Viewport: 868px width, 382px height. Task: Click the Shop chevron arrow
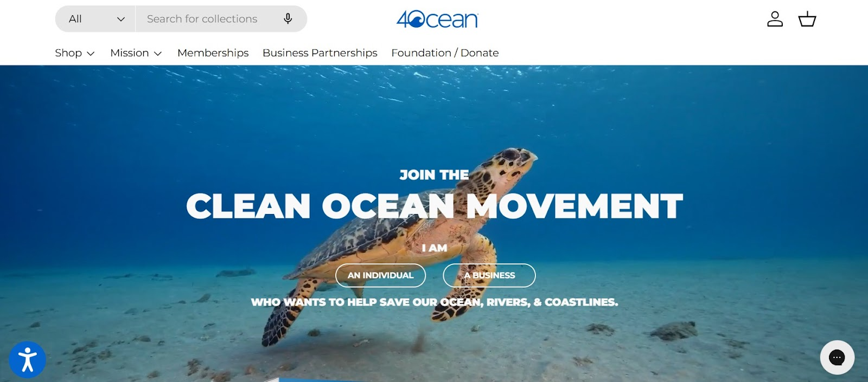pos(91,54)
